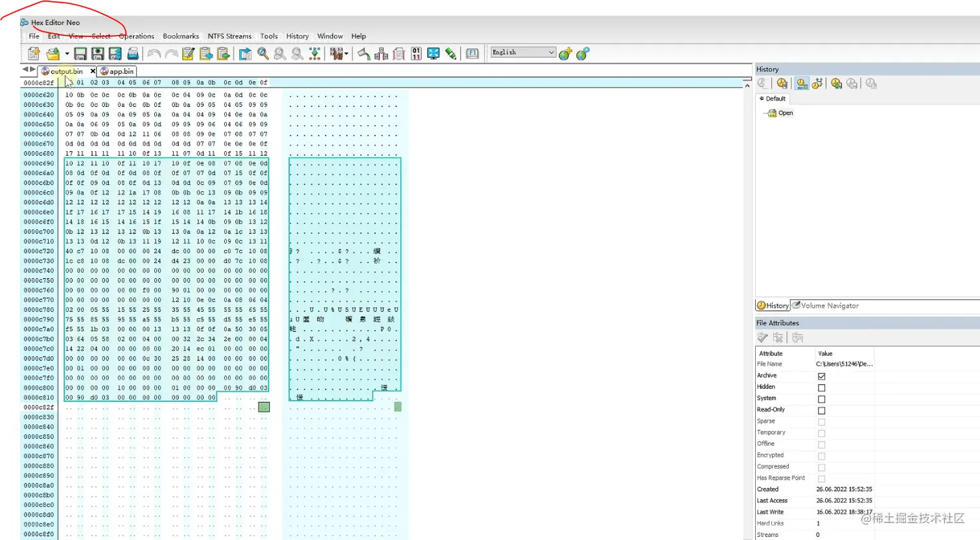The width and height of the screenshot is (980, 540).
Task: Open the Tools menu
Action: (269, 36)
